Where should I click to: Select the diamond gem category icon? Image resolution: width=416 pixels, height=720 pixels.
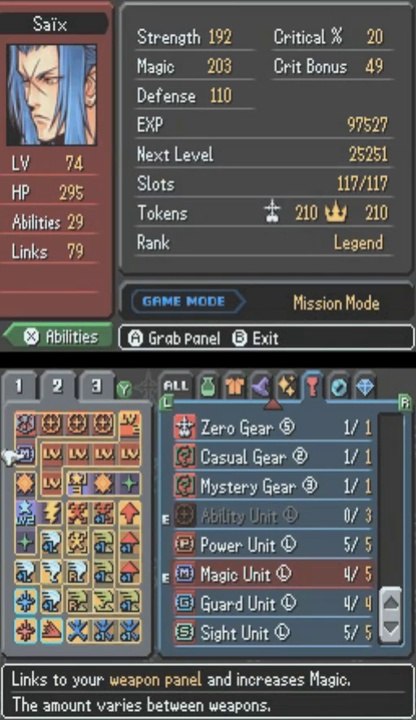click(365, 387)
